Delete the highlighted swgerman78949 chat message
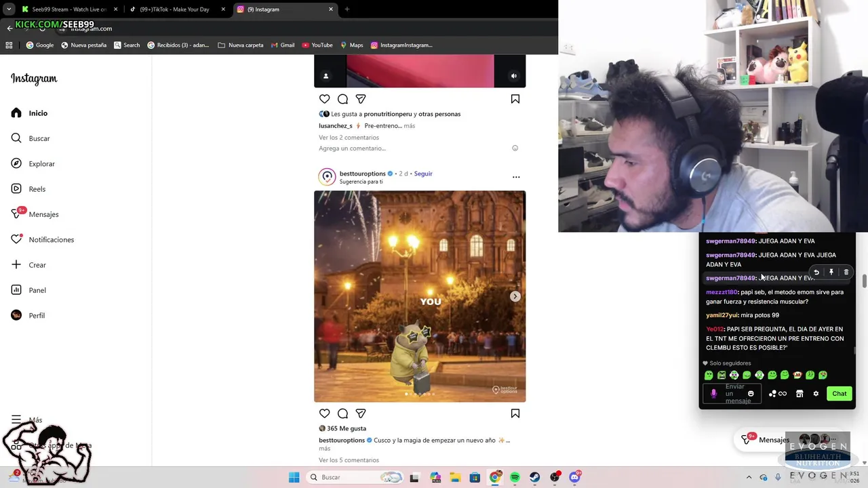Image resolution: width=868 pixels, height=488 pixels. coord(846,272)
